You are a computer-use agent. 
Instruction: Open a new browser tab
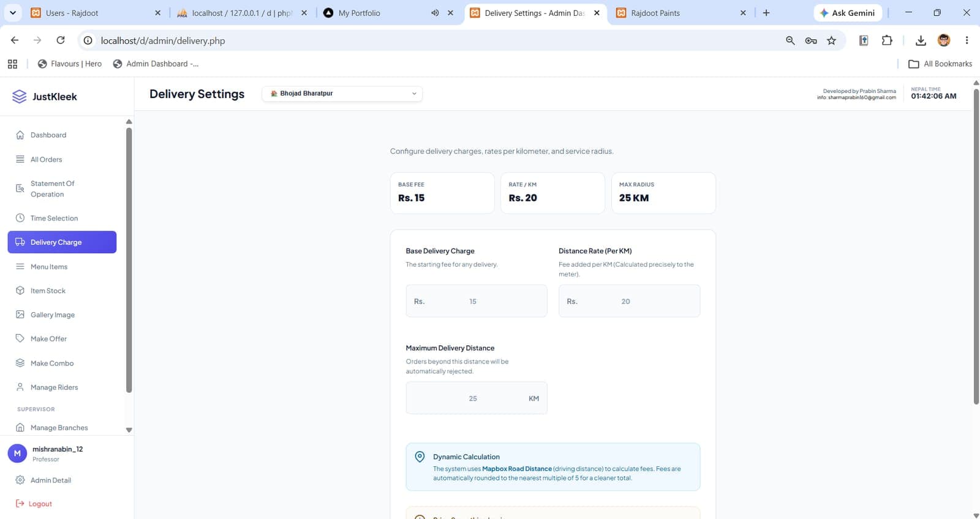tap(766, 13)
